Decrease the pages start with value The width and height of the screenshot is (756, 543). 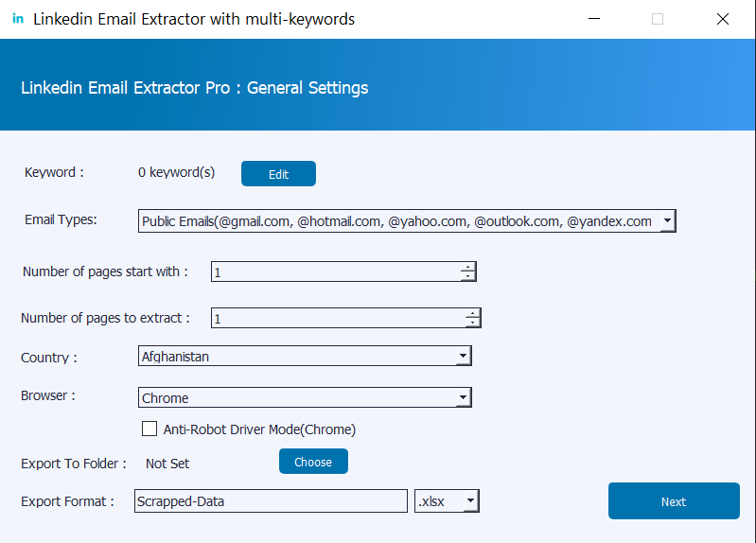coord(467,276)
